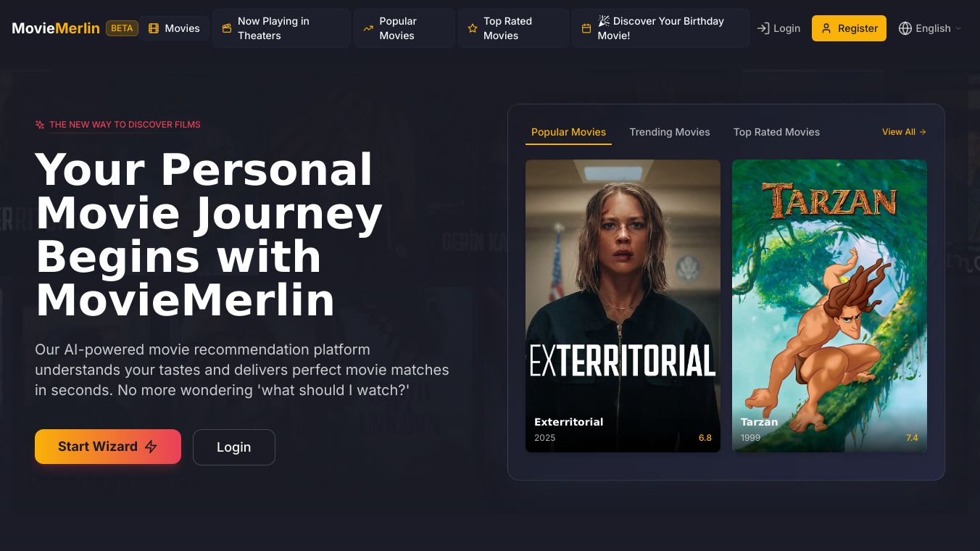
Task: Click 'THE NEW WAY TO DISCOVER FILMS' text
Action: [x=125, y=125]
